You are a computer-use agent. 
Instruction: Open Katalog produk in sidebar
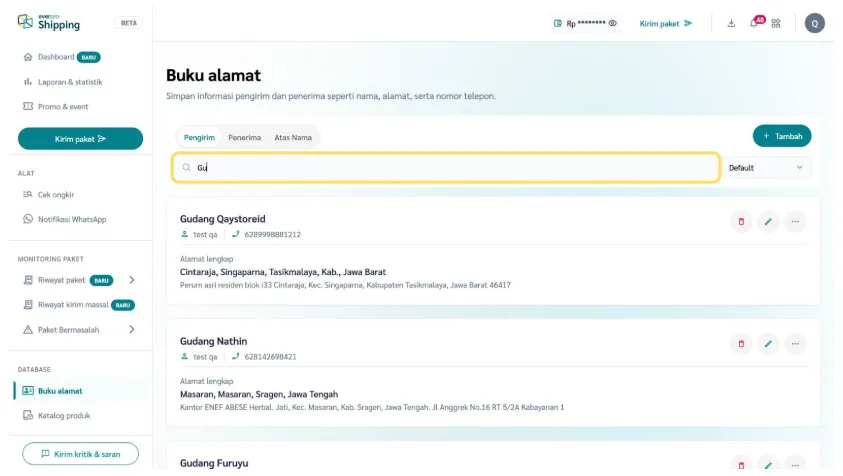tap(64, 415)
